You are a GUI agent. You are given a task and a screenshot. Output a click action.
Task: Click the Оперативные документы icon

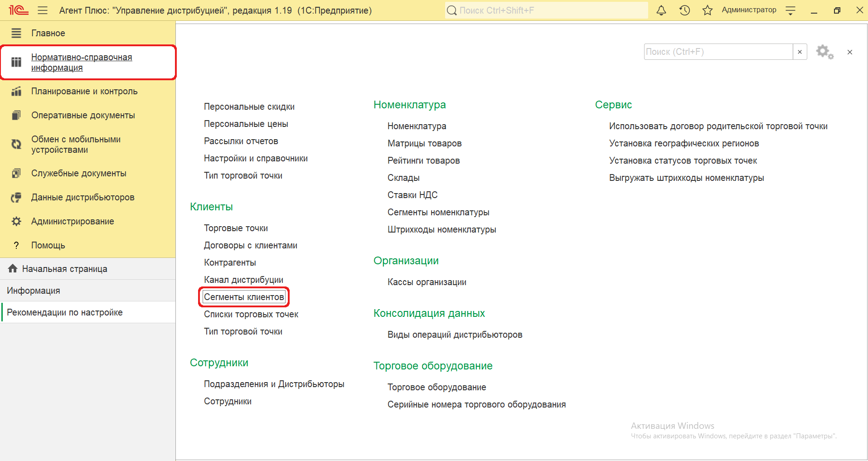coord(16,115)
